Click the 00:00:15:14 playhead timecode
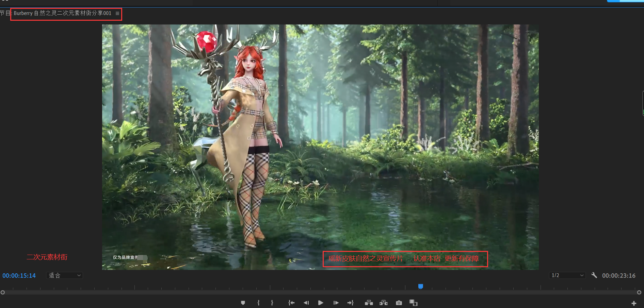Viewport: 644px width, 308px height. click(19, 276)
